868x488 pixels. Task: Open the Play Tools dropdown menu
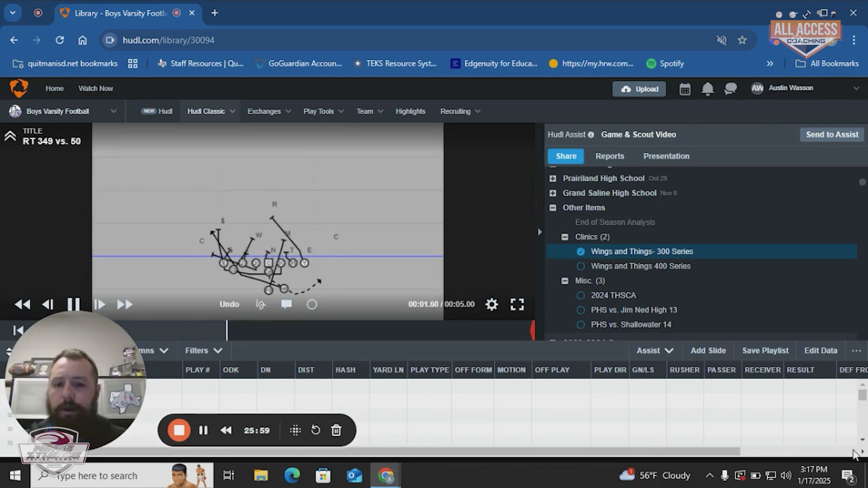tap(324, 111)
